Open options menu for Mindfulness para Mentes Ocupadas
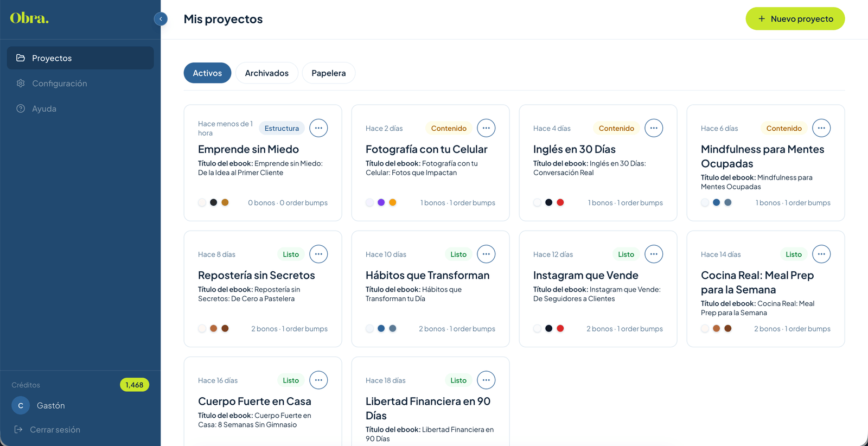Image resolution: width=868 pixels, height=446 pixels. (x=821, y=128)
